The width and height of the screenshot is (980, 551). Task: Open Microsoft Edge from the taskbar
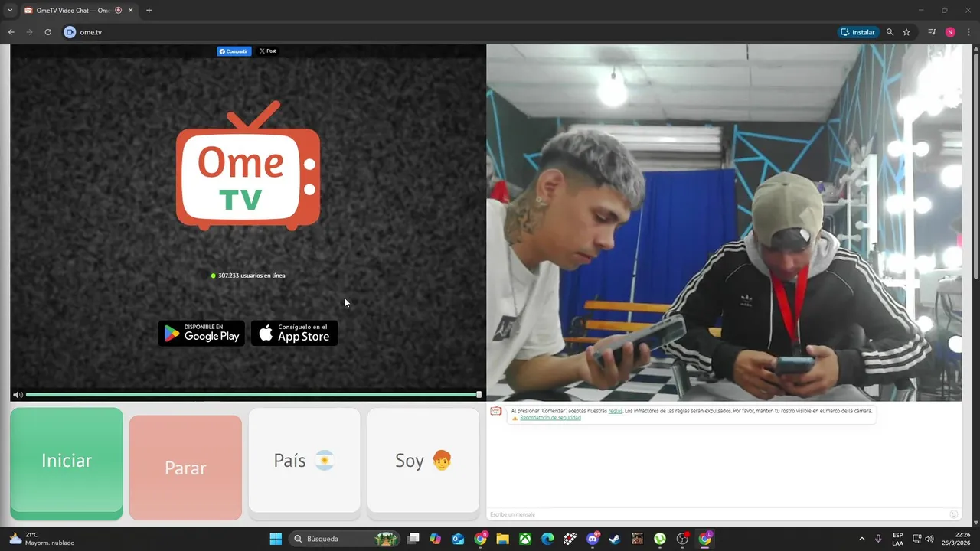(547, 539)
